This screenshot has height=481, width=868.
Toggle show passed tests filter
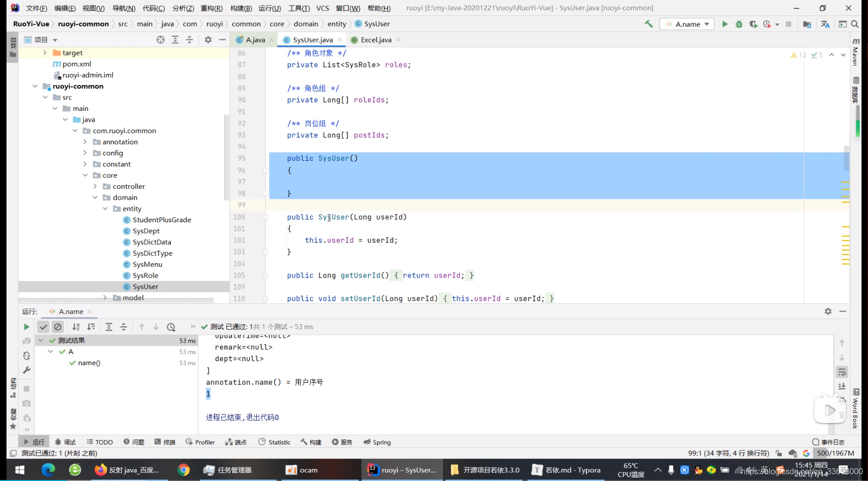43,327
